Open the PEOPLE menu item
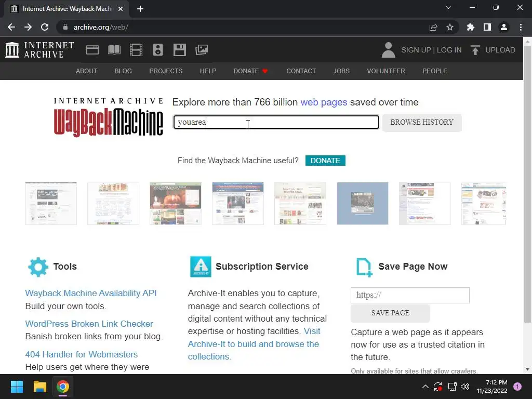 435,71
